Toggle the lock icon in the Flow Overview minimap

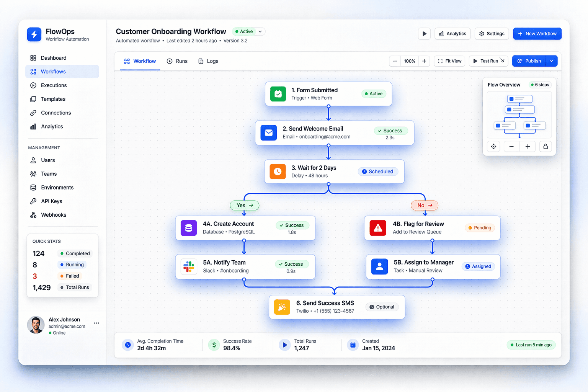coord(546,146)
